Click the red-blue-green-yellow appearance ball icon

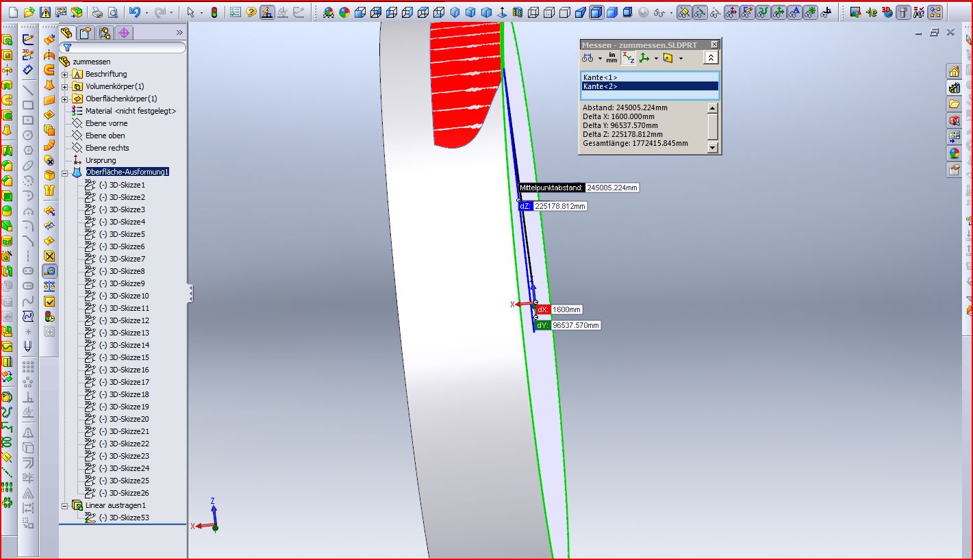(344, 12)
